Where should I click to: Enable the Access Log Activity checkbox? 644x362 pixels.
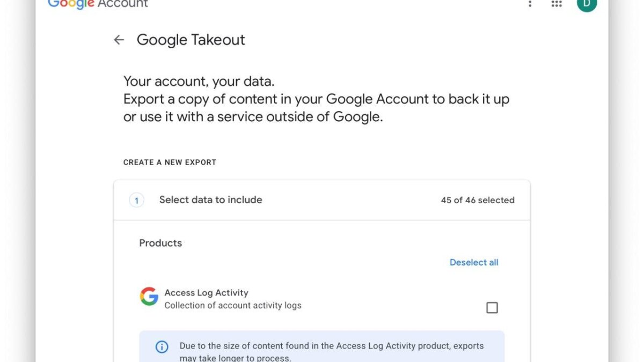click(x=492, y=308)
